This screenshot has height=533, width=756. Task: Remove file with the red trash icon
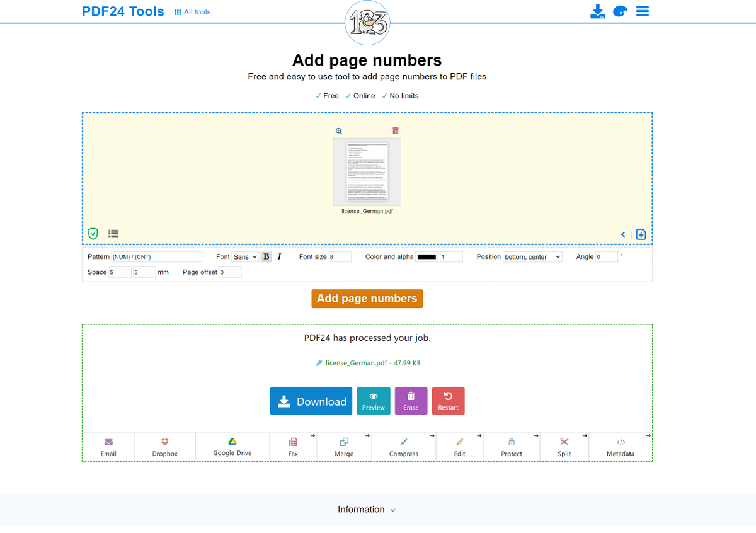[x=396, y=131]
